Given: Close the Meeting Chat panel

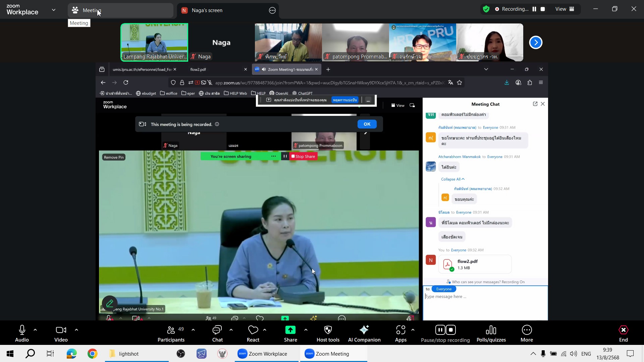Looking at the screenshot, I should tap(543, 104).
